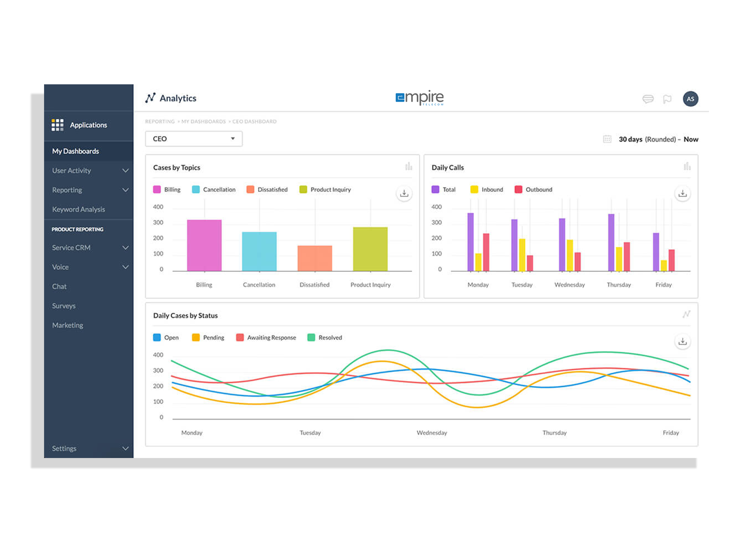The width and height of the screenshot is (753, 560).
Task: Toggle the Outbound calls legend series
Action: [x=534, y=189]
